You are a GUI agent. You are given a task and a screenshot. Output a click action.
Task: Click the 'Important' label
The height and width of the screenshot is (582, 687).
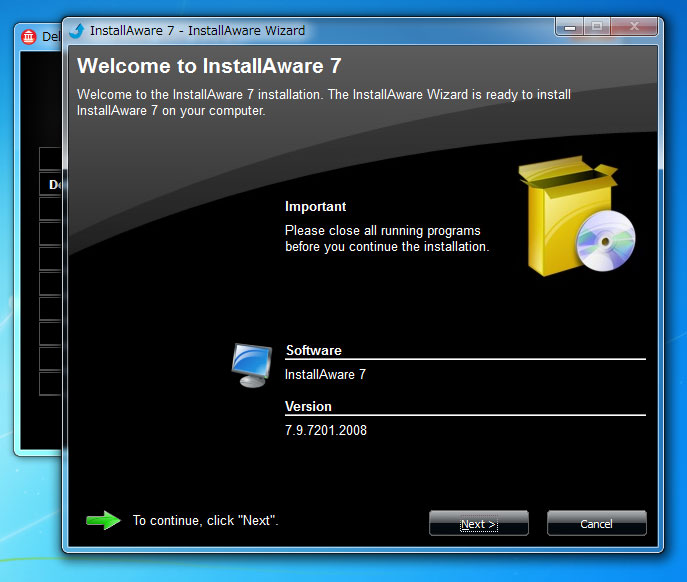(x=315, y=206)
